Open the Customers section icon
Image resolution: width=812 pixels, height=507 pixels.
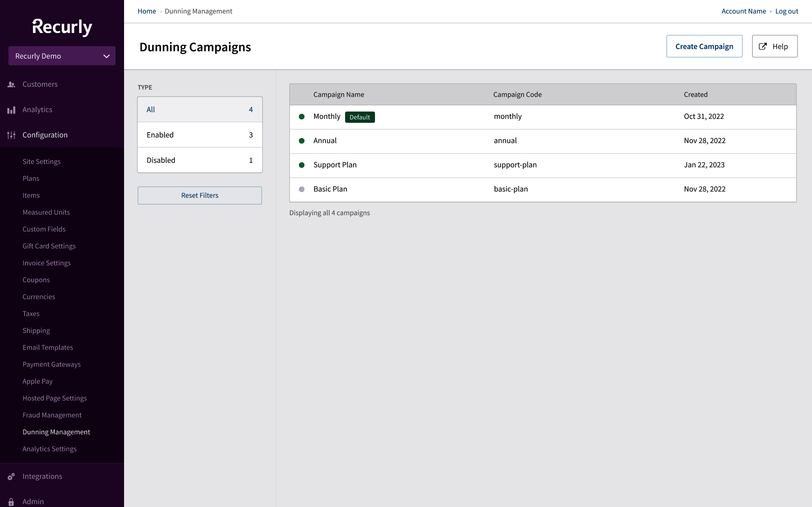[11, 84]
